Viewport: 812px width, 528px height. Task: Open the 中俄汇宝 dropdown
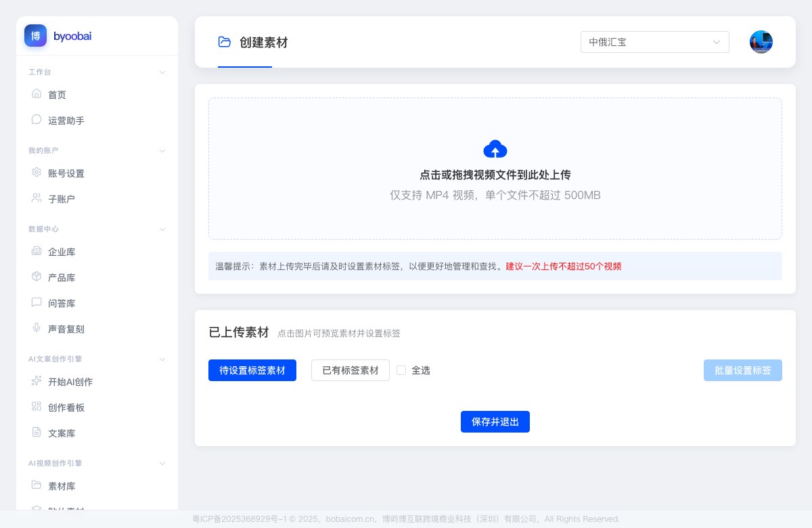[655, 42]
